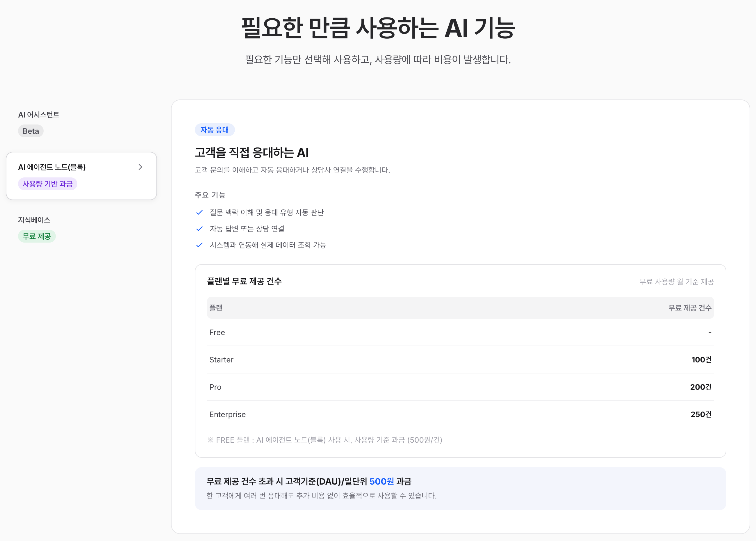756x541 pixels.
Task: Click the 무료 사용량 월 기준 제공 note
Action: click(x=676, y=282)
